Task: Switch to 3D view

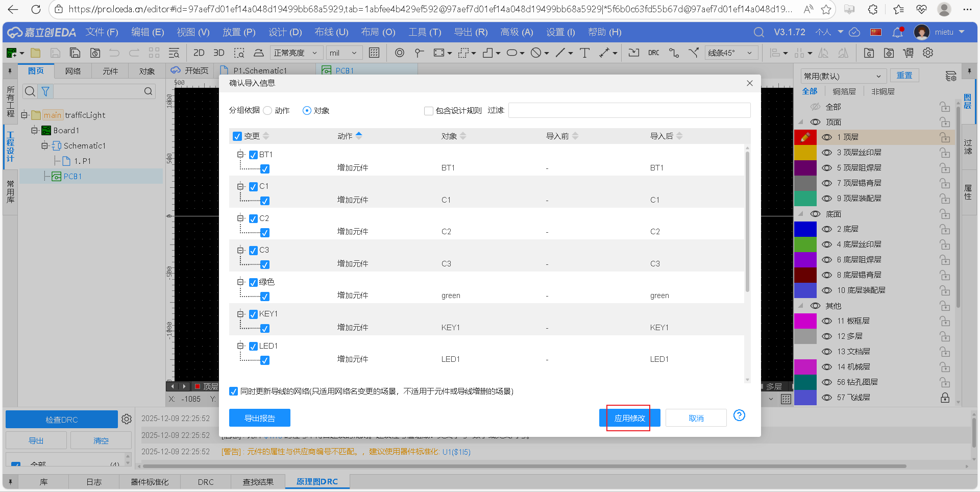Action: click(218, 53)
